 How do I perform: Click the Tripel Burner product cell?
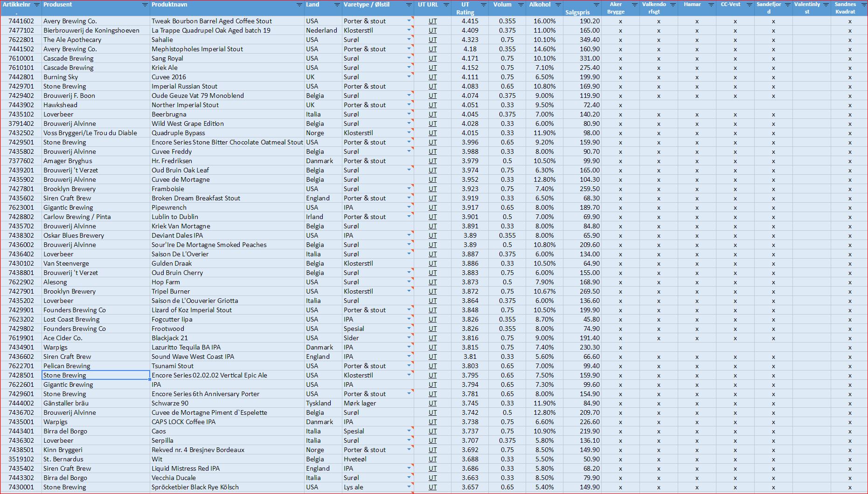[x=227, y=291]
